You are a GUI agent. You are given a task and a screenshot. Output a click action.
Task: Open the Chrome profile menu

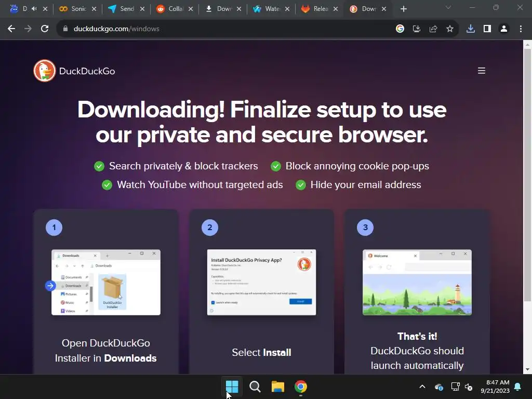pyautogui.click(x=504, y=29)
